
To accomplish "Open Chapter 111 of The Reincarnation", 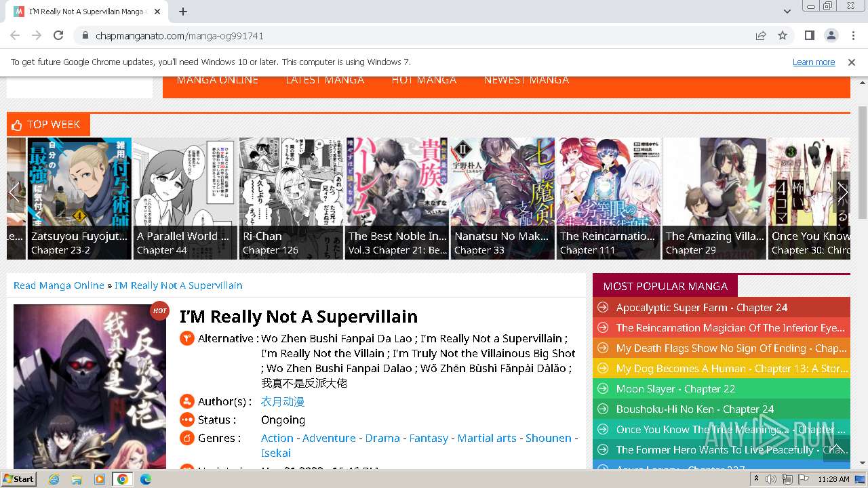I will coord(588,250).
